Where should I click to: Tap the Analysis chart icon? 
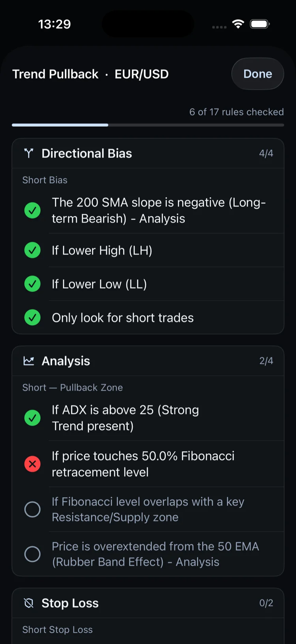point(28,361)
